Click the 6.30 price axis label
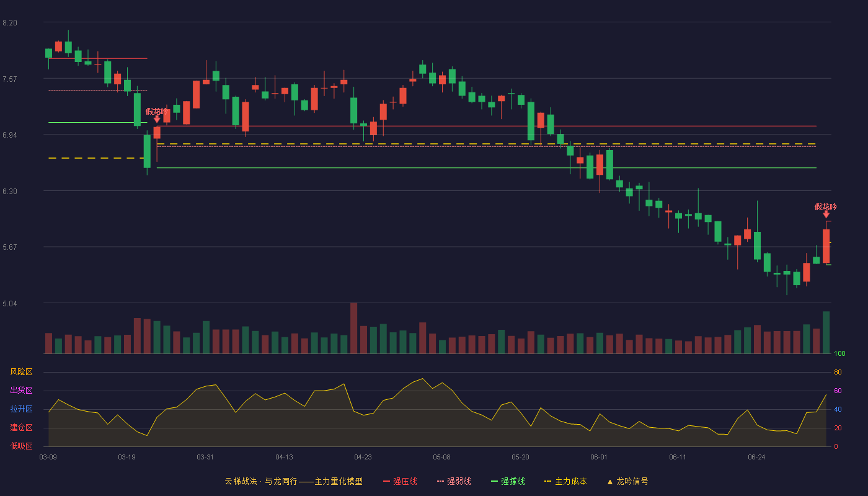Image resolution: width=868 pixels, height=496 pixels. [10, 192]
